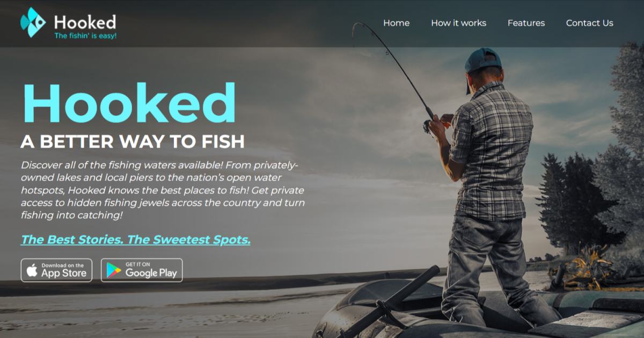Click the Apple logo in App Store badge
The width and height of the screenshot is (644, 338).
point(32,270)
